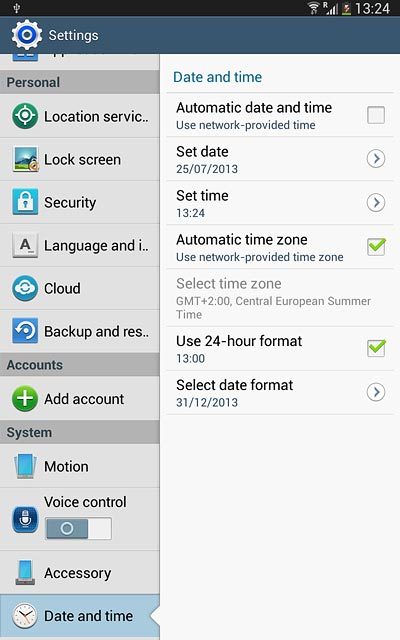Uncheck Automatic time zone checkbox
This screenshot has width=400, height=640.
[376, 247]
